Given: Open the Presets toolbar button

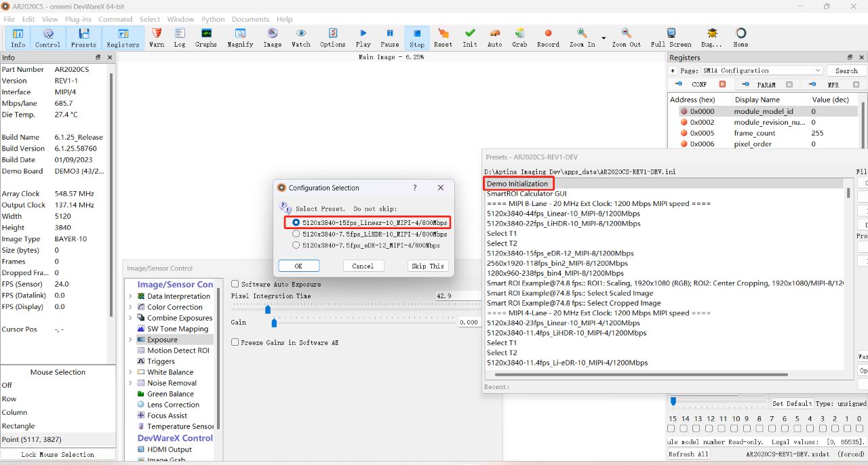Looking at the screenshot, I should point(83,37).
